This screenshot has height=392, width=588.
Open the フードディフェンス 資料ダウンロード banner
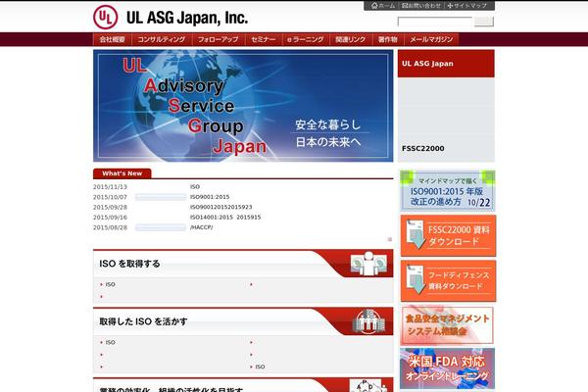[448, 280]
